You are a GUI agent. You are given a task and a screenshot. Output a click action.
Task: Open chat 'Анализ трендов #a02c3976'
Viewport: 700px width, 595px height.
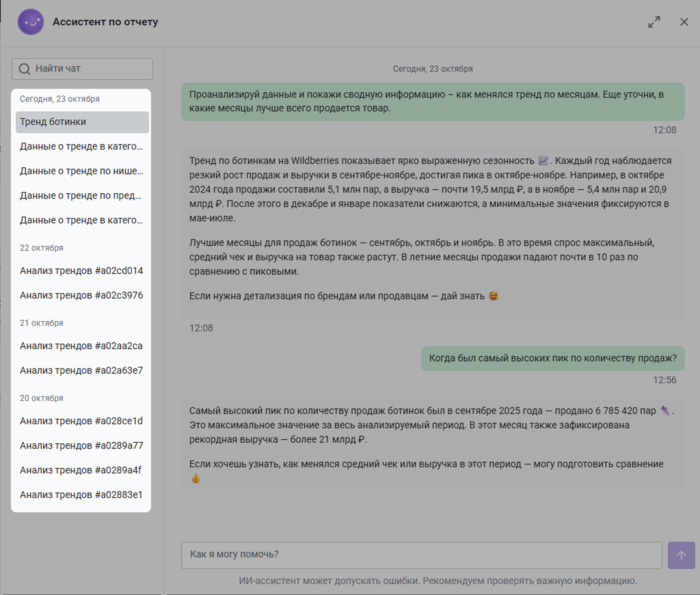[81, 295]
